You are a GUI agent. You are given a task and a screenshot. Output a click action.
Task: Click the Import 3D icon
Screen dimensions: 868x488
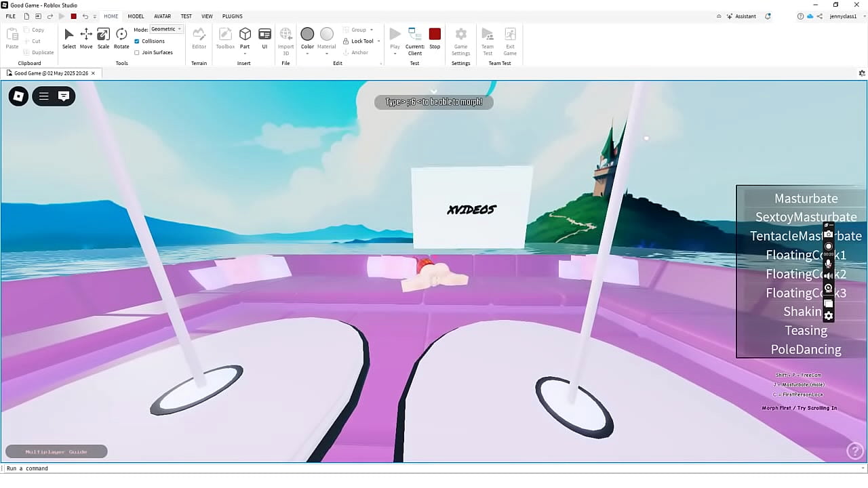click(285, 37)
